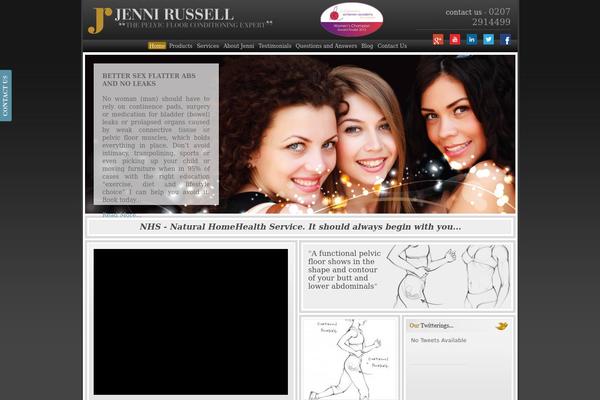600x400 pixels.
Task: Click the NHS Natural HomeHealth Service tagline
Action: pyautogui.click(x=300, y=227)
